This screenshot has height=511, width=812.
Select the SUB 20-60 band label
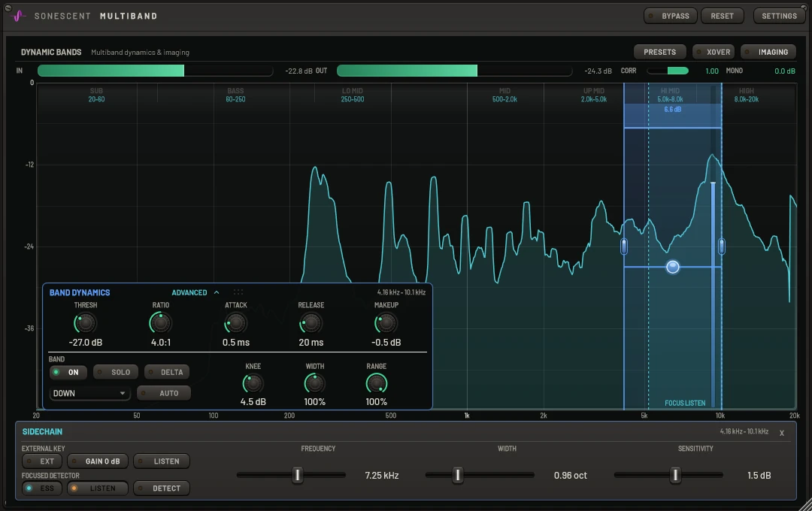click(96, 95)
